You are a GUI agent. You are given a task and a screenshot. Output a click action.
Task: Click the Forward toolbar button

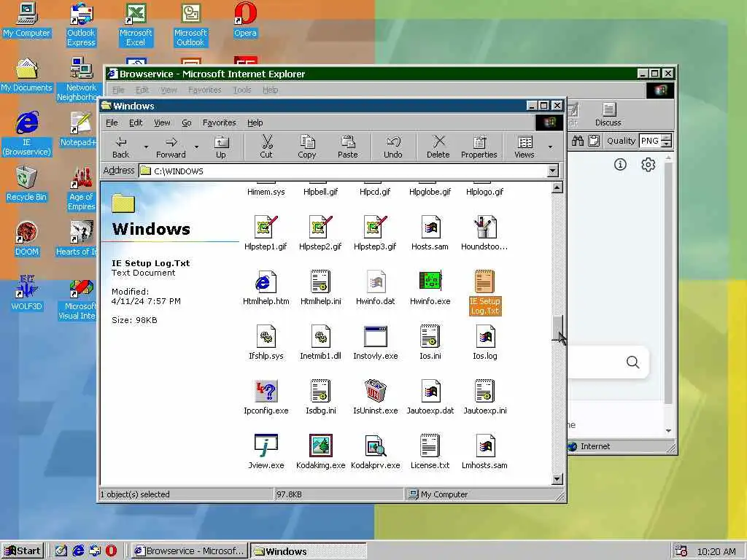coord(171,146)
